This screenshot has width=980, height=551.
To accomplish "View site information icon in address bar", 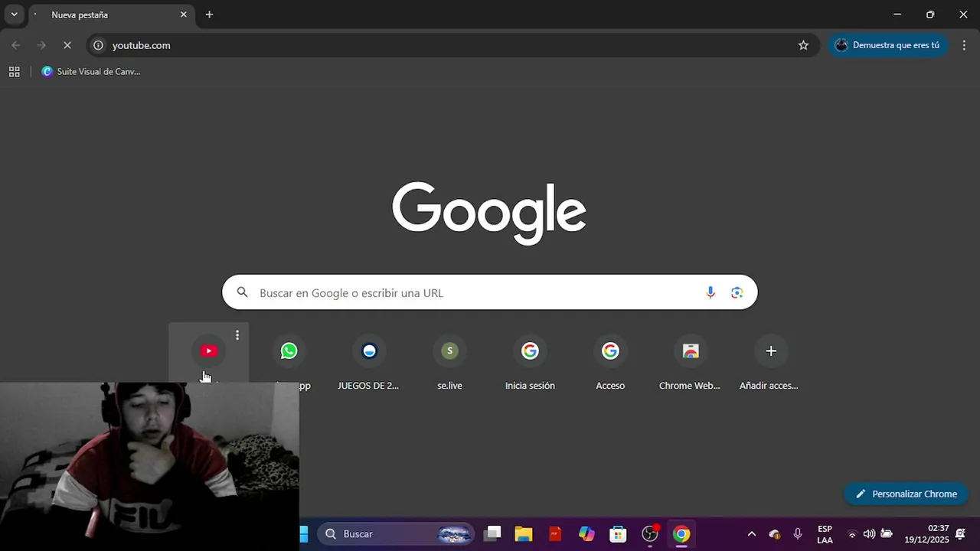I will point(98,45).
